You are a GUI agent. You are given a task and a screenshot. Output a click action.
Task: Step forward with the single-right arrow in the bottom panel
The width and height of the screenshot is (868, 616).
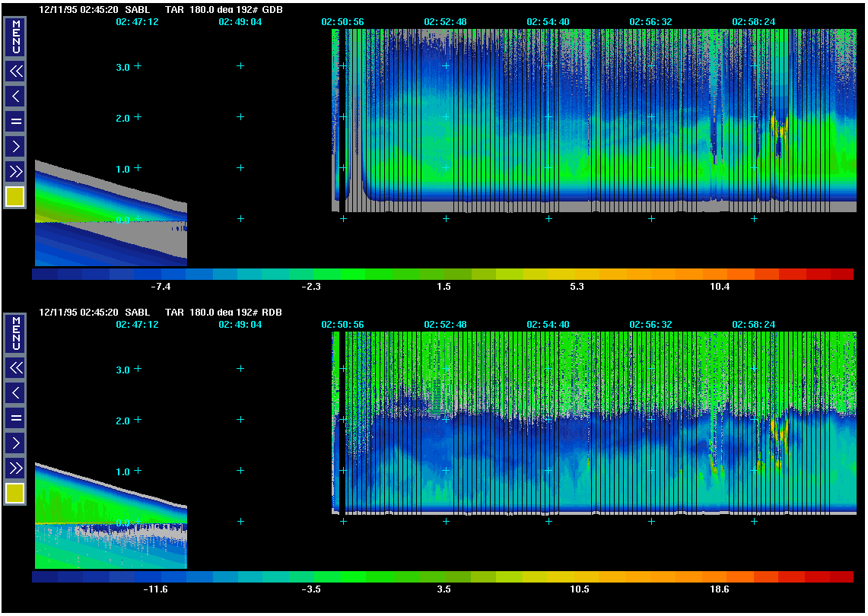tap(15, 442)
